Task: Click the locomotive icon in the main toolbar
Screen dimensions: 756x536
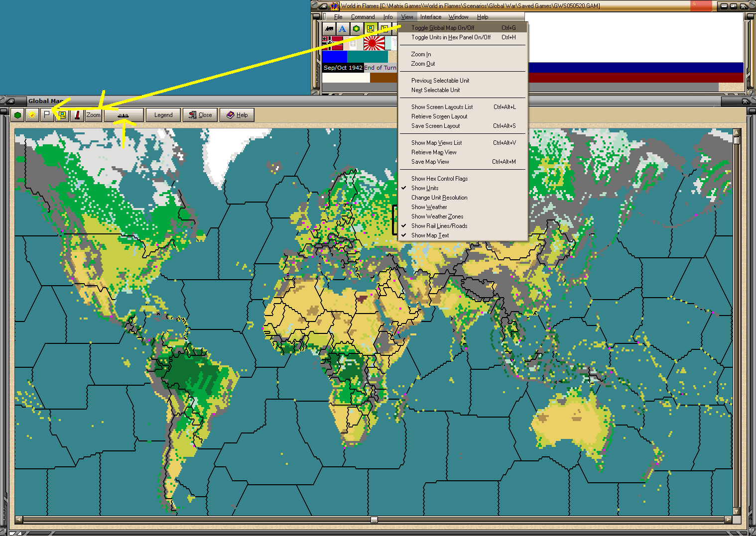Action: tap(329, 28)
